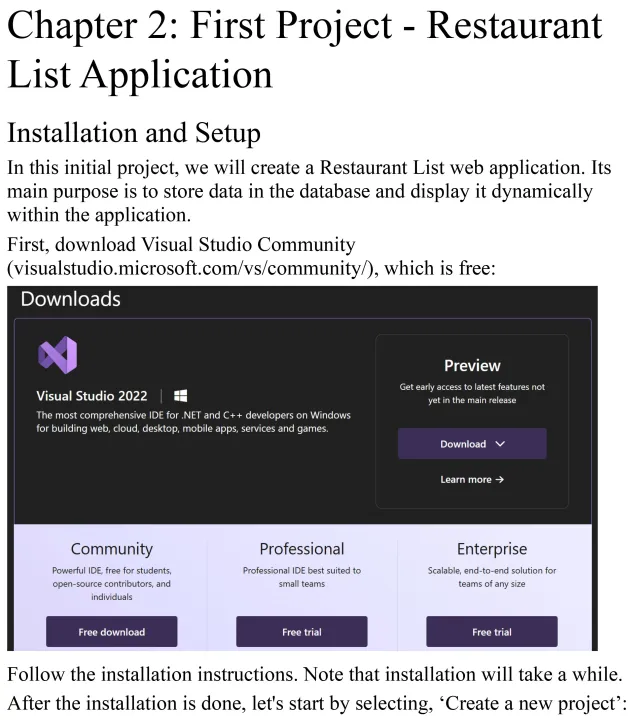
Task: Follow the Learn more arrow link
Action: [471, 480]
